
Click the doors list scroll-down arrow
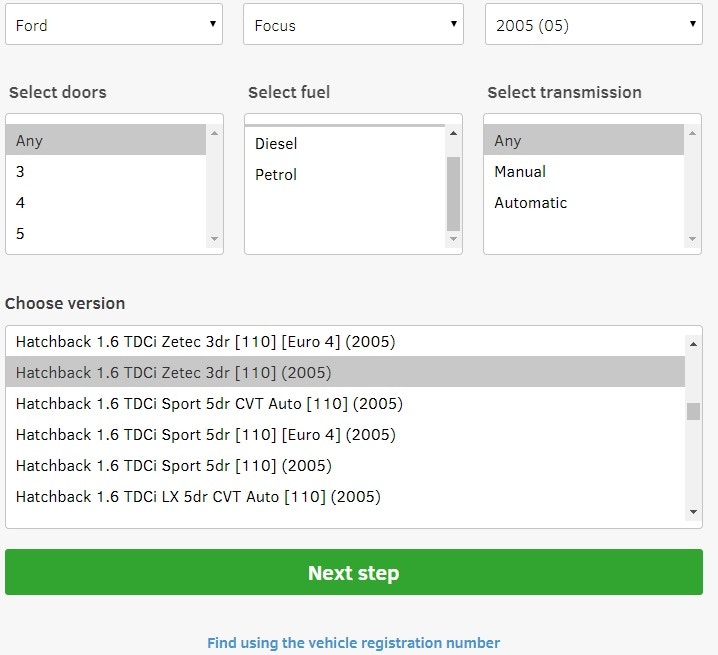(214, 239)
